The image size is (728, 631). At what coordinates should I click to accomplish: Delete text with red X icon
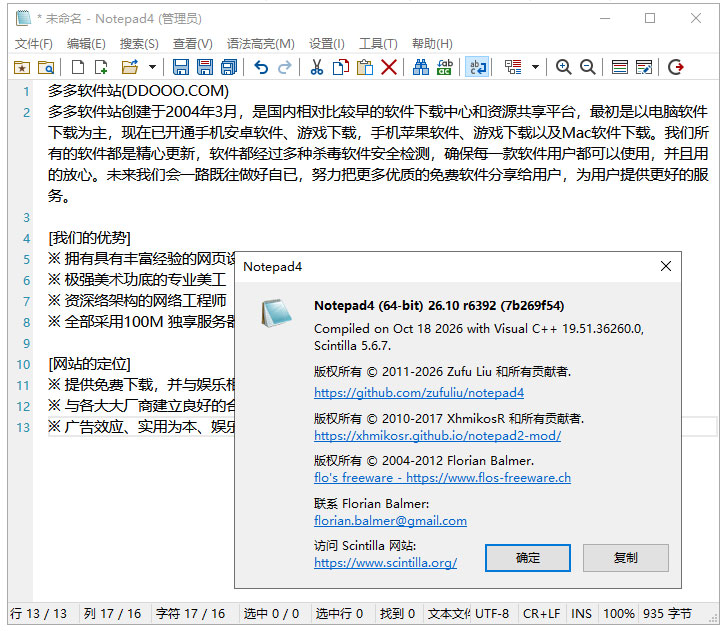click(389, 67)
